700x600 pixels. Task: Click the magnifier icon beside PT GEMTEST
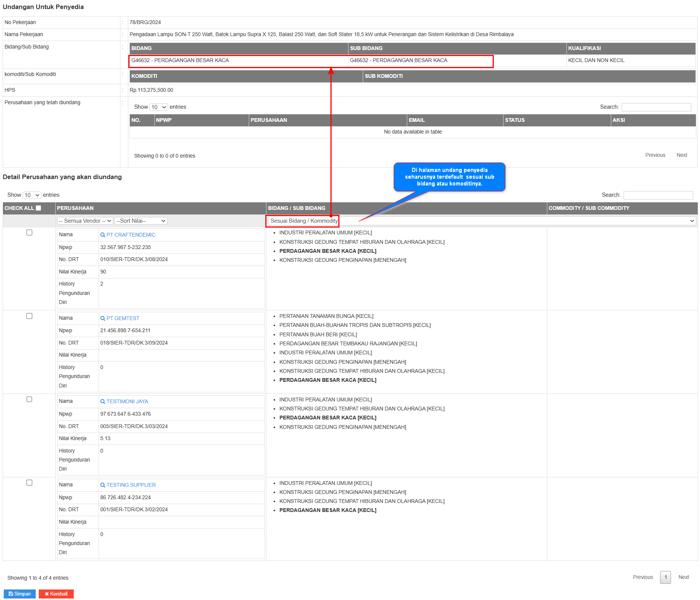click(x=102, y=318)
